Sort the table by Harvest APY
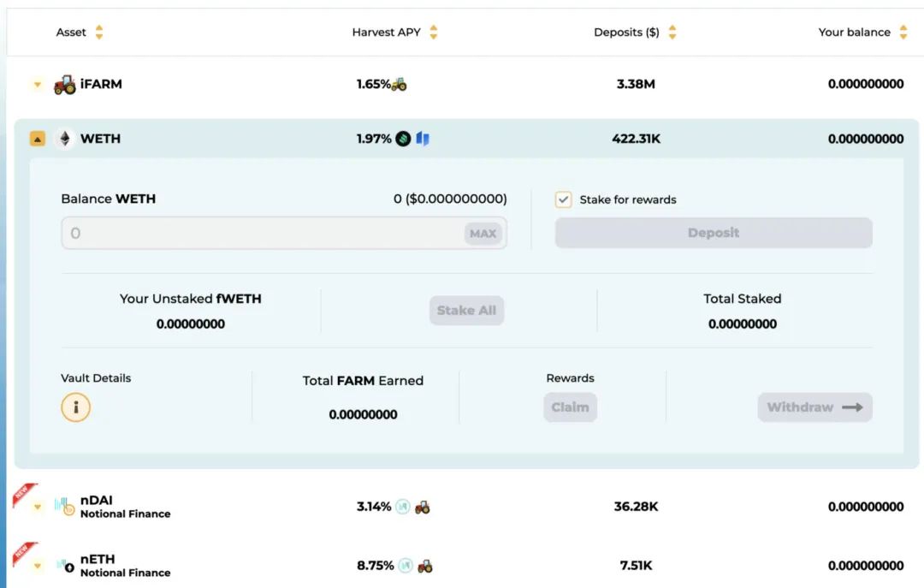The height and width of the screenshot is (588, 924). click(x=434, y=32)
